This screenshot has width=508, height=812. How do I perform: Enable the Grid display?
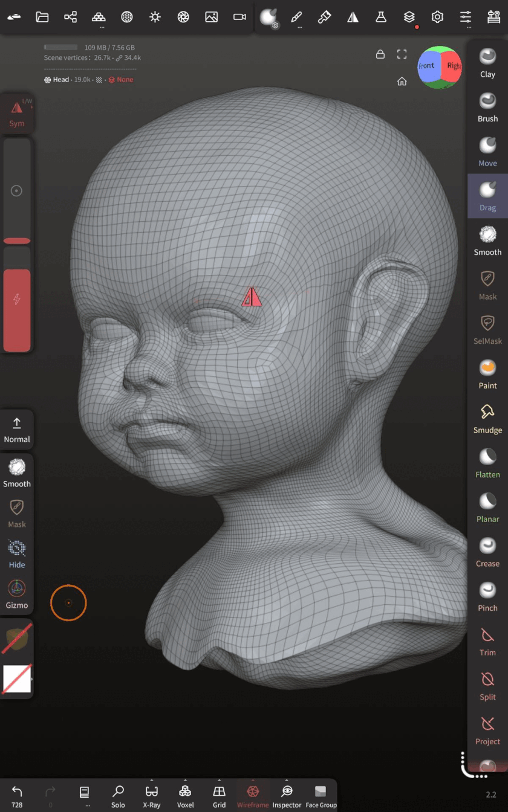coord(219,796)
